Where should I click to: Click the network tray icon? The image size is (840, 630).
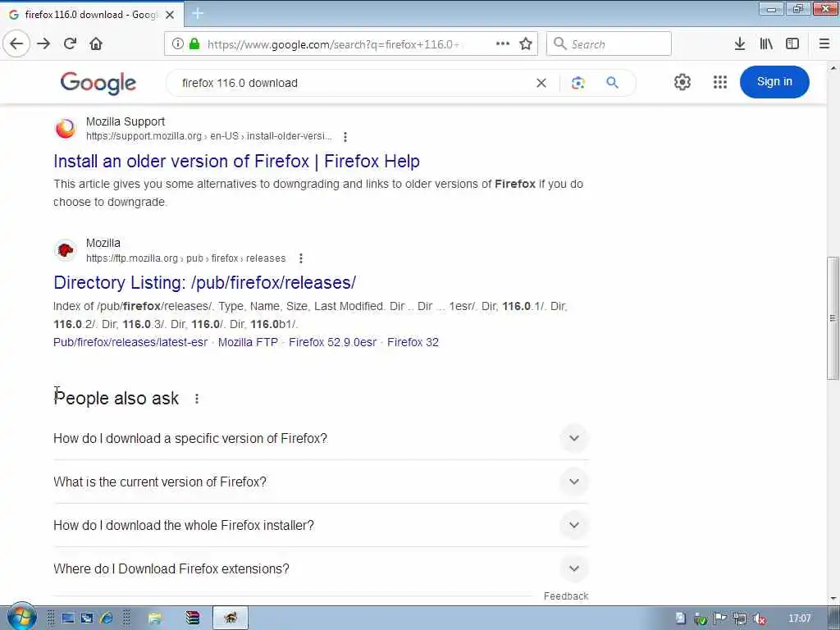[740, 619]
